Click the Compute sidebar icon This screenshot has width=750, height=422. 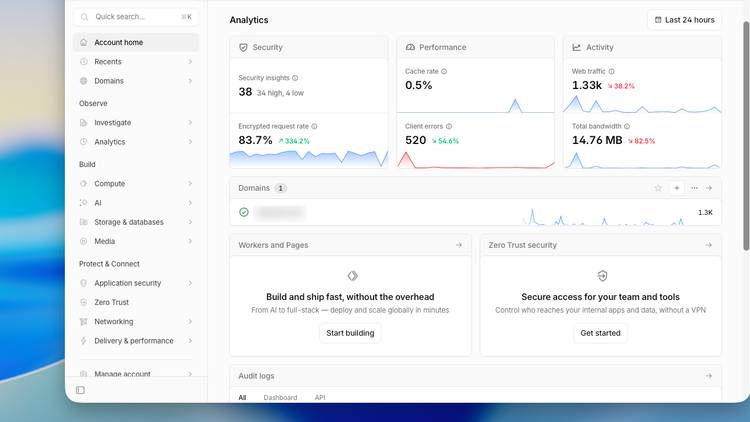click(x=84, y=183)
